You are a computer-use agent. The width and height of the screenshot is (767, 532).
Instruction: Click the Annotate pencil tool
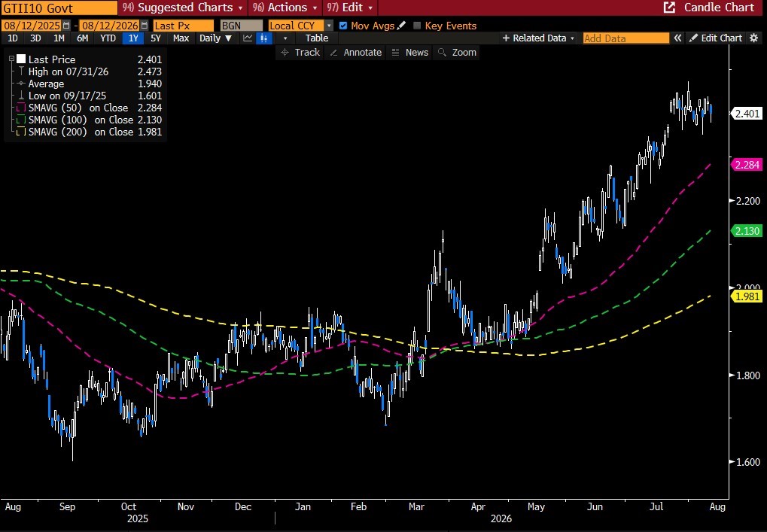coord(355,53)
